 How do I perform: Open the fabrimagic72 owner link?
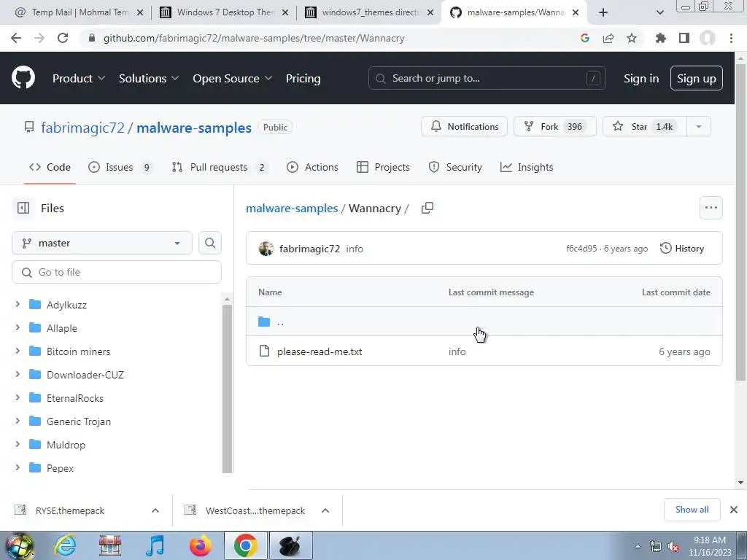[x=82, y=128]
